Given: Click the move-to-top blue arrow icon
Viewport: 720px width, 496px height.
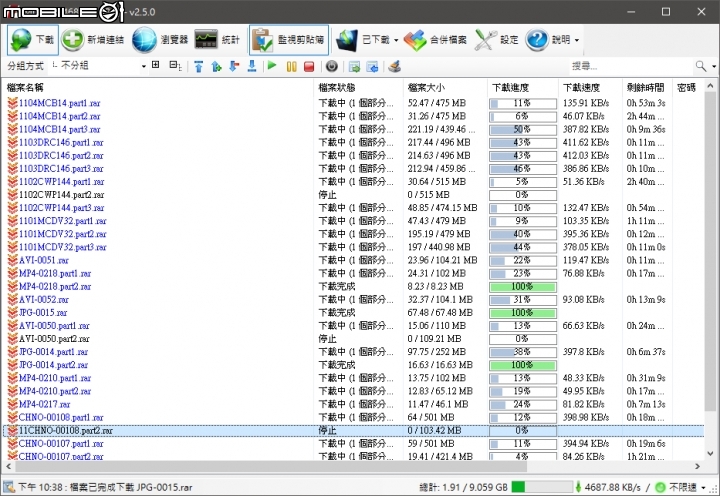Looking at the screenshot, I should point(199,66).
